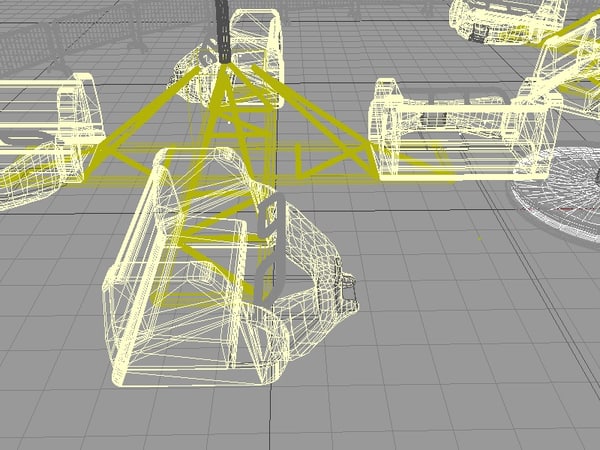Pick the white circular disc mesh at right edge

555,197
